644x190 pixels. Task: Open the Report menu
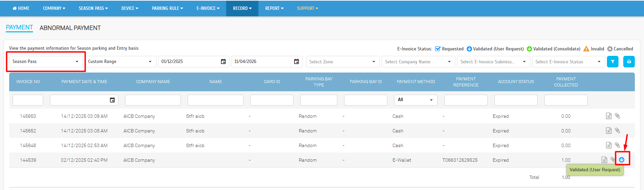[274, 8]
